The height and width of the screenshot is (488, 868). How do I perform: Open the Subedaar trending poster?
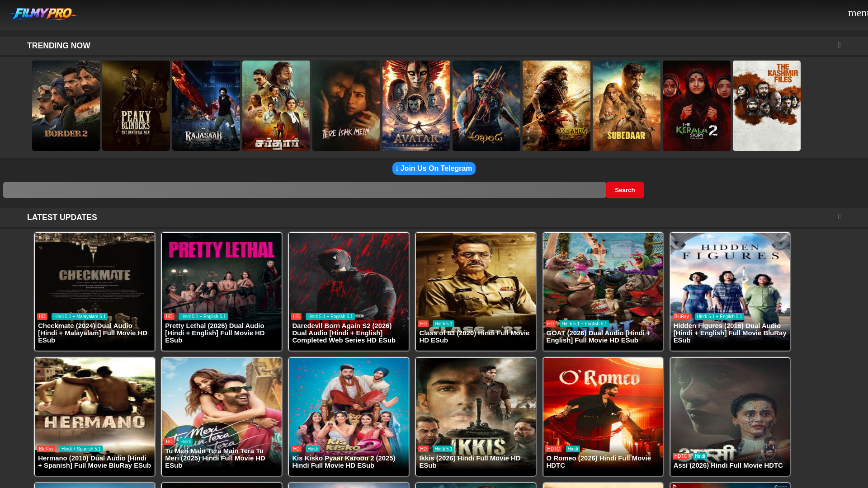coord(627,106)
